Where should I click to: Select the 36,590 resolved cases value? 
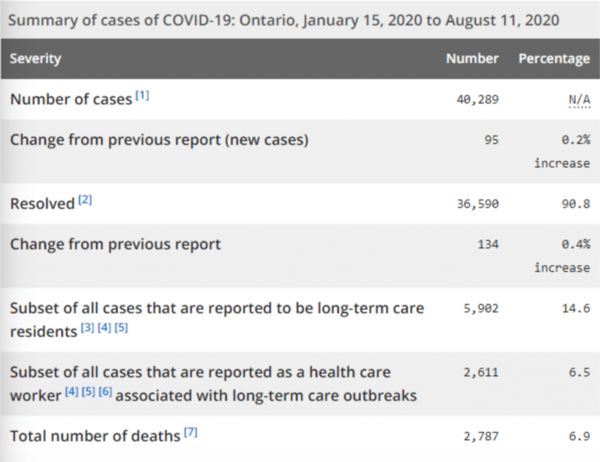(x=476, y=203)
